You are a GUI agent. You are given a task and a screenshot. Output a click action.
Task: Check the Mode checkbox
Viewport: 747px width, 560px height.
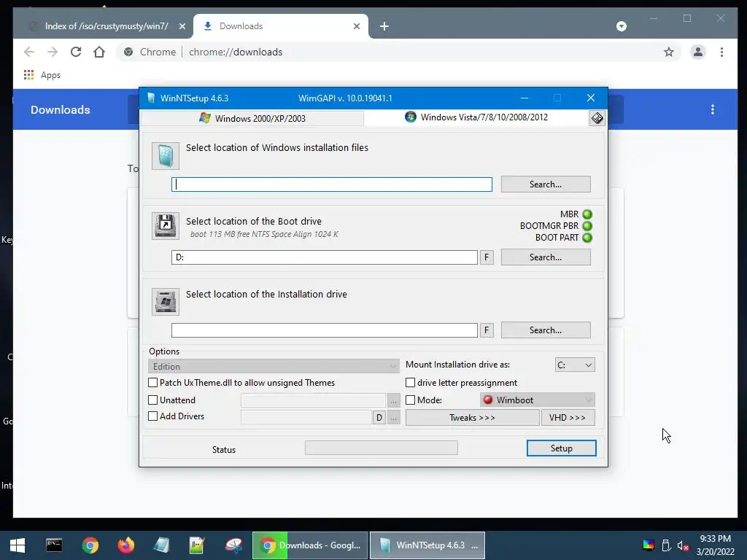click(x=410, y=400)
